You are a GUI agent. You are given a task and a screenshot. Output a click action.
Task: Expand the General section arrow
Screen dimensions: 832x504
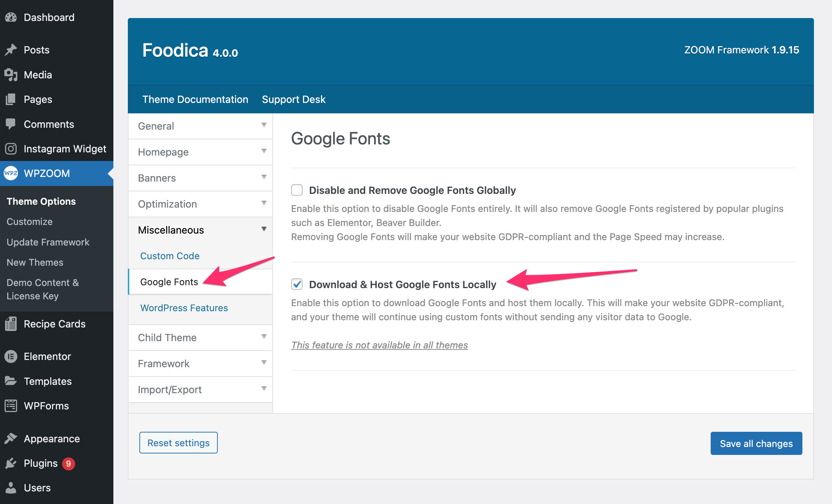pyautogui.click(x=264, y=125)
